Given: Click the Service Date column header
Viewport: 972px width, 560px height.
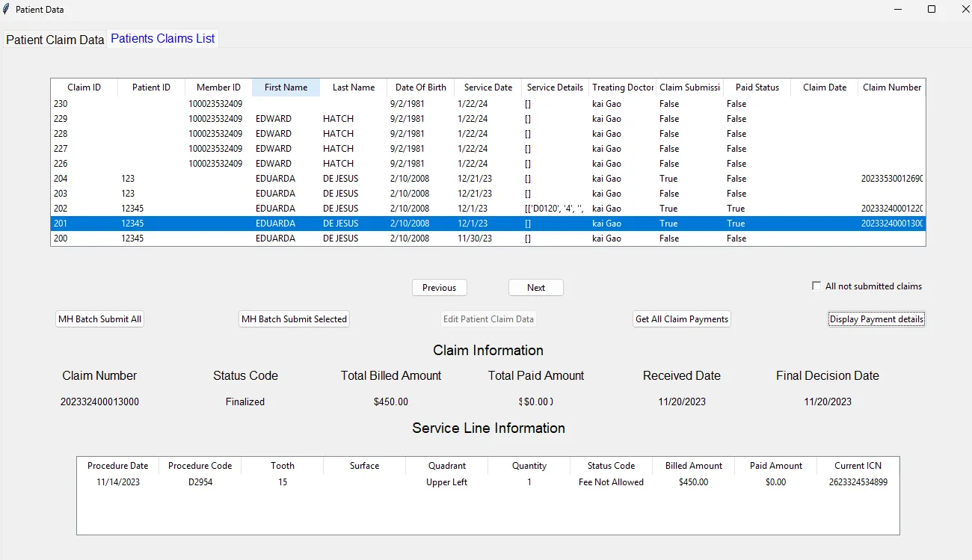Looking at the screenshot, I should (x=487, y=87).
